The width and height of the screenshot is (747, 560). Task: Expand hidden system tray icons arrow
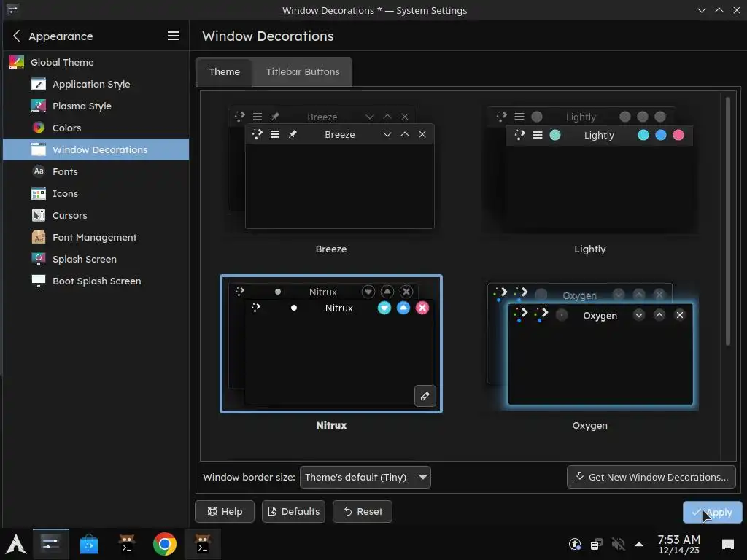[639, 544]
